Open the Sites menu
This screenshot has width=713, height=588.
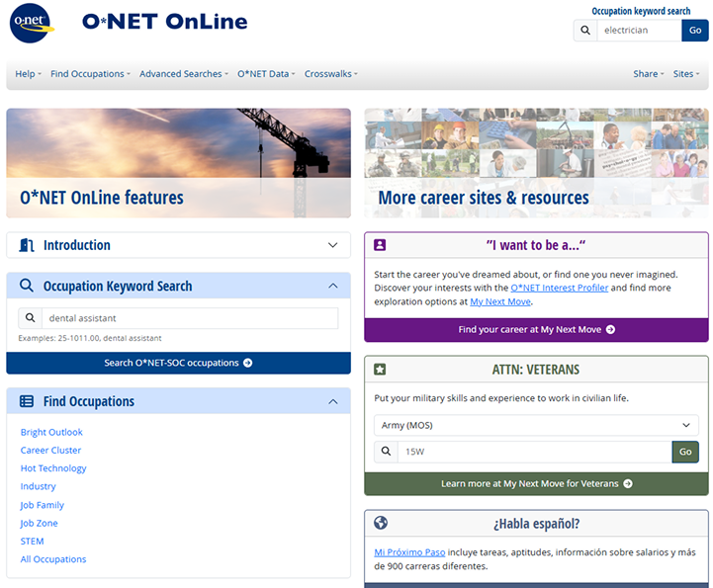686,73
